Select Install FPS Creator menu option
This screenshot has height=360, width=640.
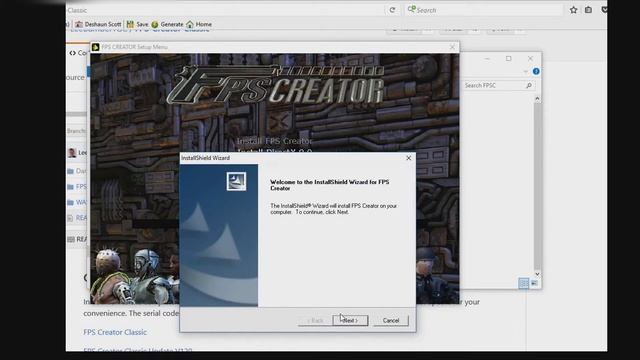pos(274,141)
